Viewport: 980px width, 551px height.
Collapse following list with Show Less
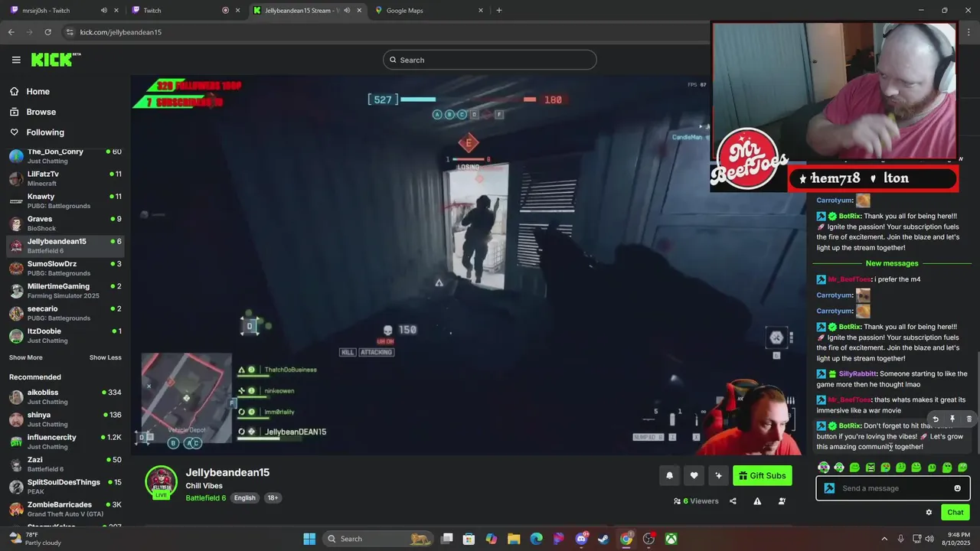[105, 357]
